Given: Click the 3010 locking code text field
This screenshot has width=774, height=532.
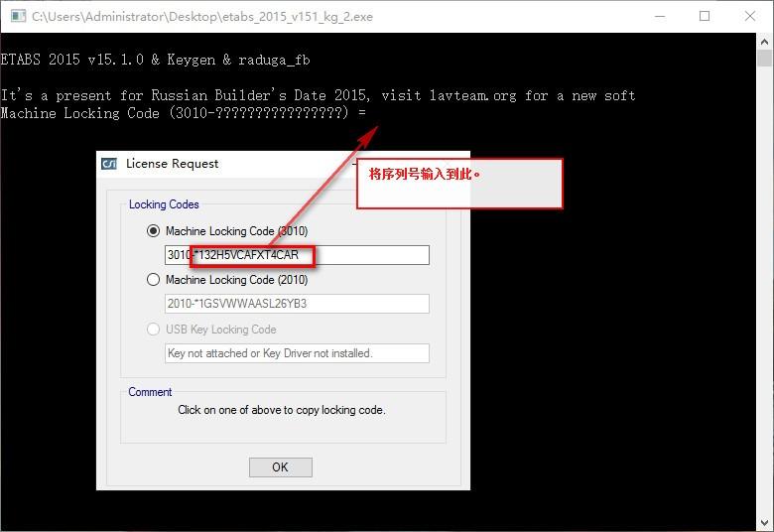Looking at the screenshot, I should (x=297, y=255).
